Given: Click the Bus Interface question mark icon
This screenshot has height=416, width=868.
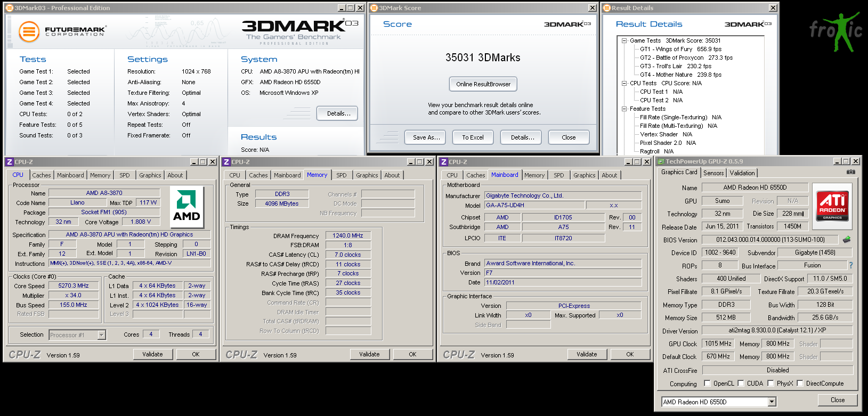Looking at the screenshot, I should click(x=850, y=265).
